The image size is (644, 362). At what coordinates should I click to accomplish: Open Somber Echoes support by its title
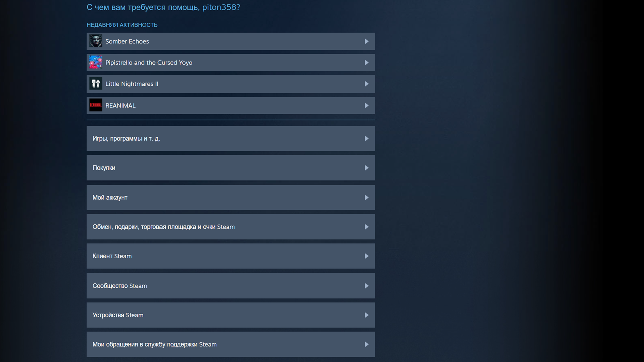127,41
